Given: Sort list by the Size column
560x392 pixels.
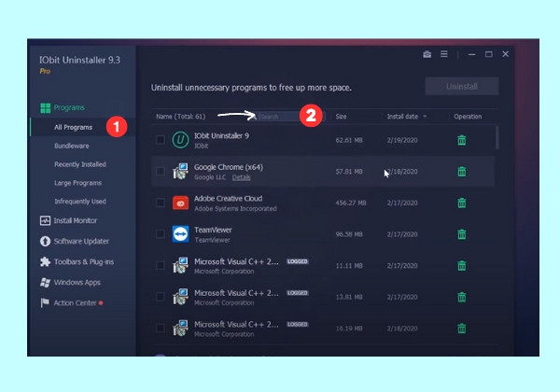Looking at the screenshot, I should (341, 117).
